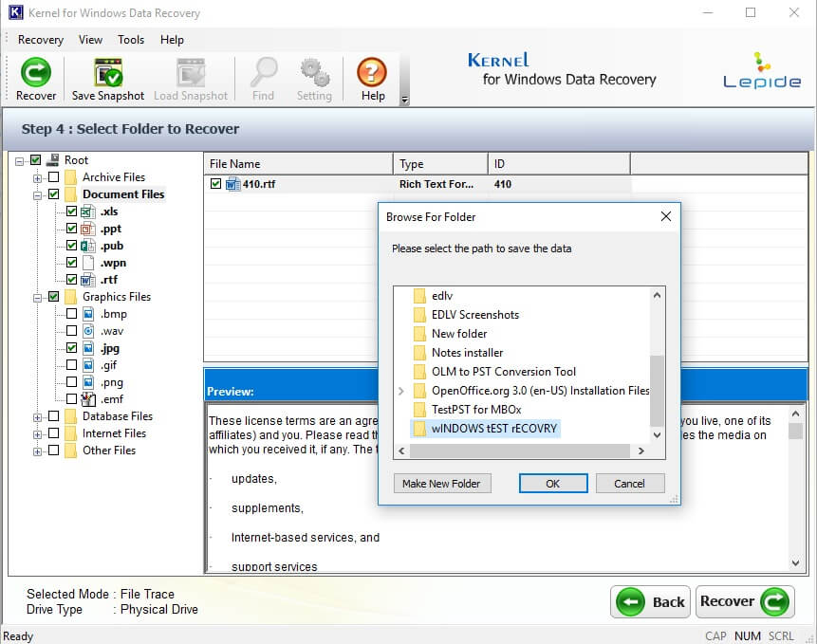This screenshot has width=817, height=644.
Task: Click preview pane scroll down arrow
Action: point(795,562)
